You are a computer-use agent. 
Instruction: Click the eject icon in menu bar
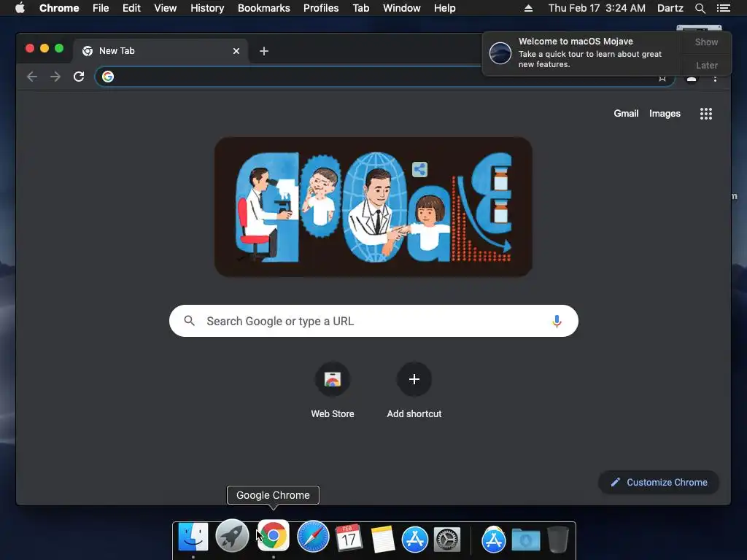[528, 8]
